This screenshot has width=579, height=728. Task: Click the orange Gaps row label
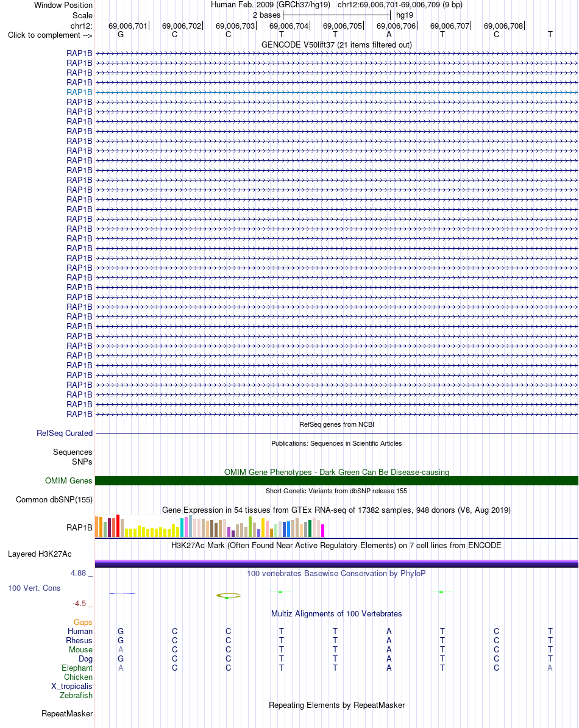(x=83, y=623)
